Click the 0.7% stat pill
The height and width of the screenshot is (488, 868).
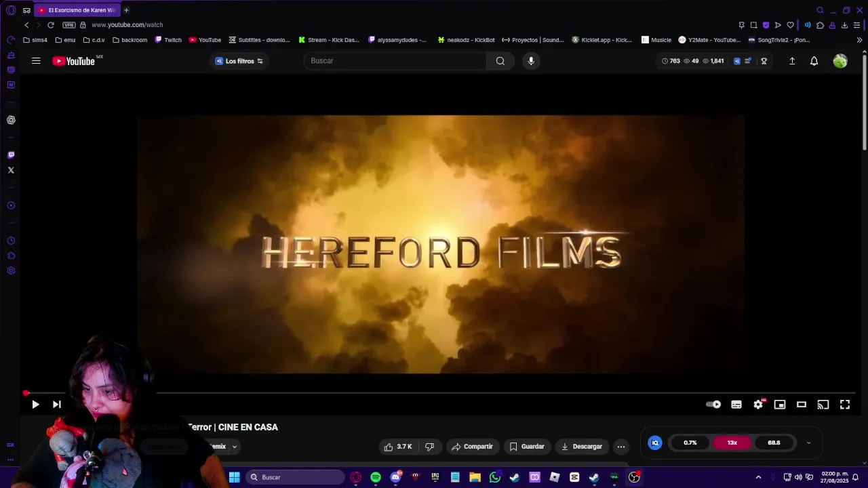(x=690, y=443)
